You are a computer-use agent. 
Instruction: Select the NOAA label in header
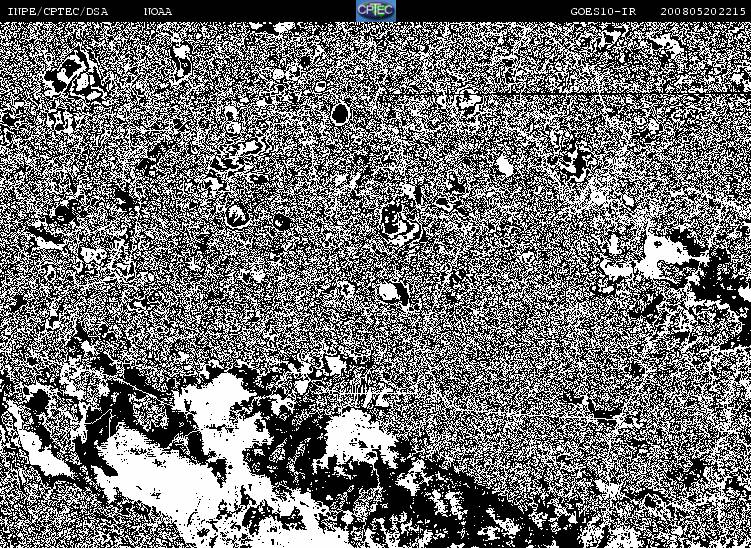[x=158, y=11]
